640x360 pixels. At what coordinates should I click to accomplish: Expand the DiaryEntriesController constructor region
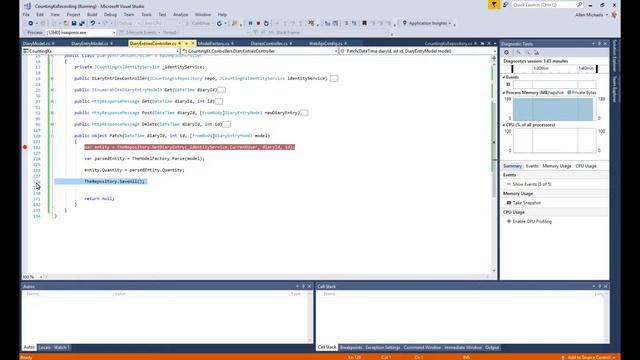[52, 78]
